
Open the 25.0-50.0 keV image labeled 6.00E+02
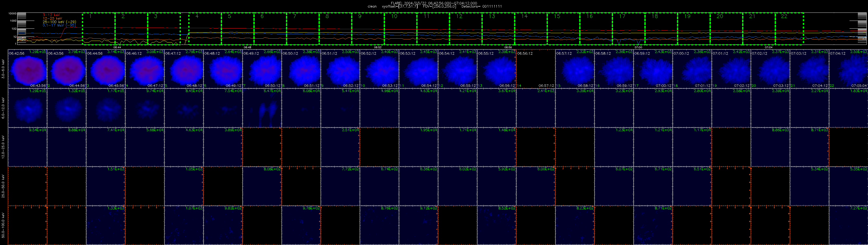(x=536, y=186)
